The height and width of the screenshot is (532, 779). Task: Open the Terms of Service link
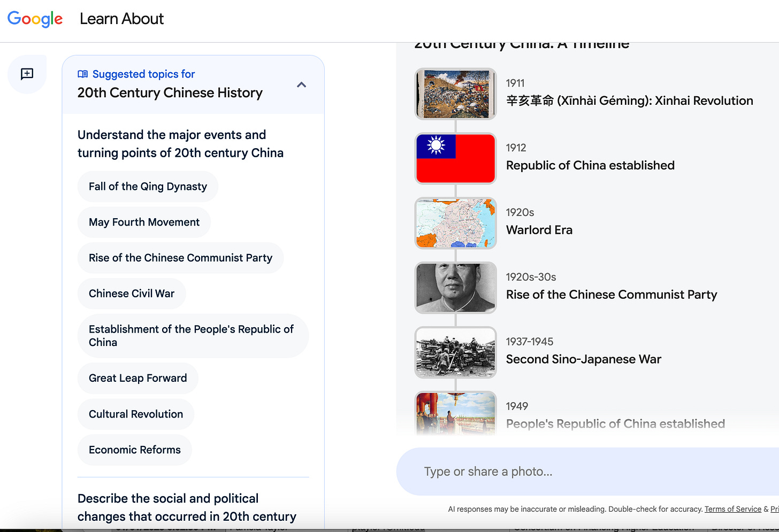click(x=732, y=510)
